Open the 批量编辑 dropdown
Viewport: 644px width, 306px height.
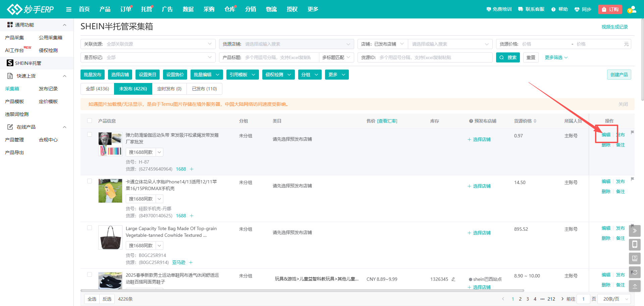206,75
